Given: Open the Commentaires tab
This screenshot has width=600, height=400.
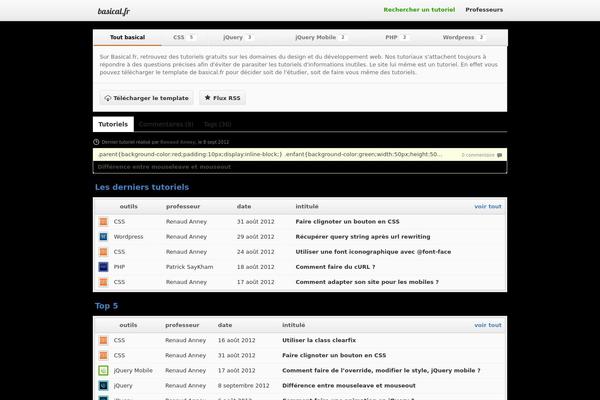Looking at the screenshot, I should click(166, 124).
